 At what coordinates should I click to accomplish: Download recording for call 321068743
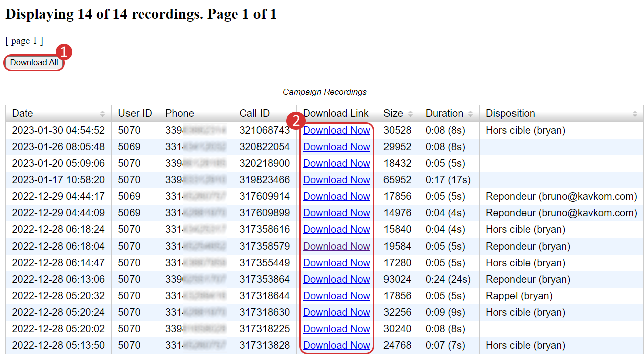click(x=336, y=130)
